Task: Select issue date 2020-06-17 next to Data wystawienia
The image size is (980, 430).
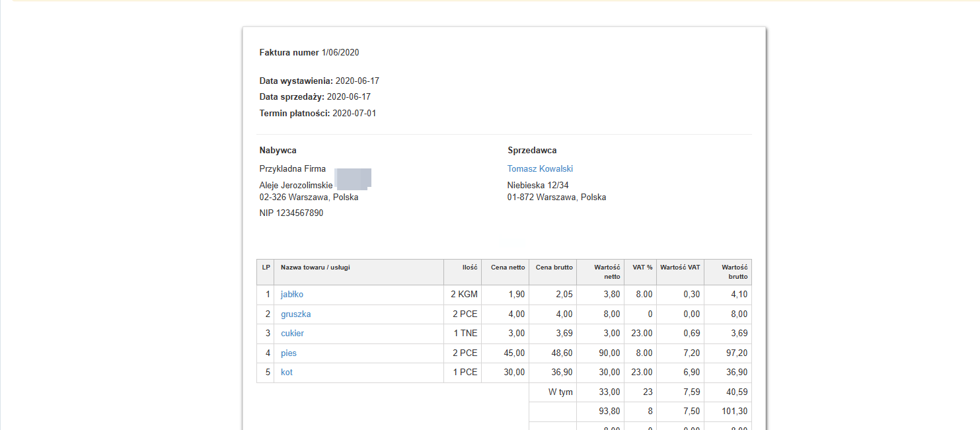Action: coord(358,81)
